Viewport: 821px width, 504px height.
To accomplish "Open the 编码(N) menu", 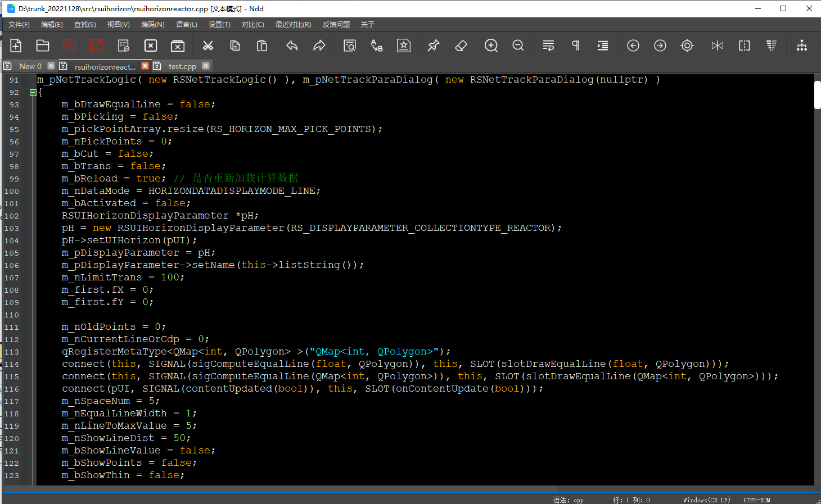I will (x=152, y=25).
